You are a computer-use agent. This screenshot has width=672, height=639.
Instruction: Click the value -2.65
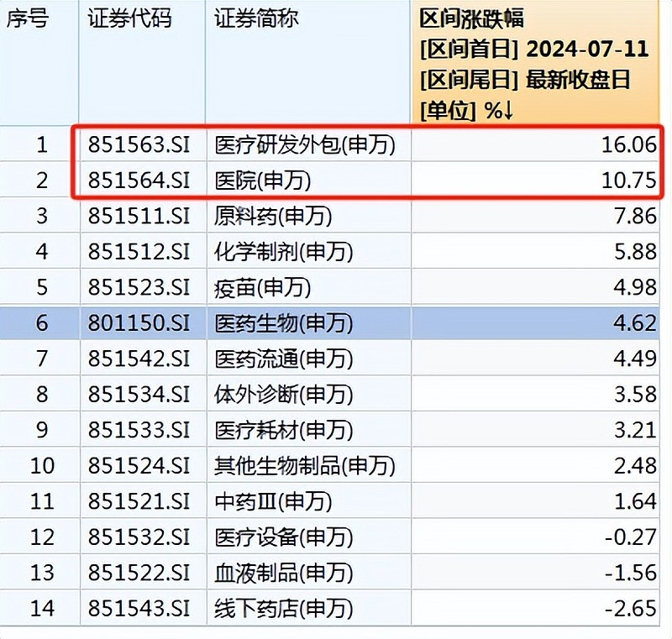click(631, 609)
